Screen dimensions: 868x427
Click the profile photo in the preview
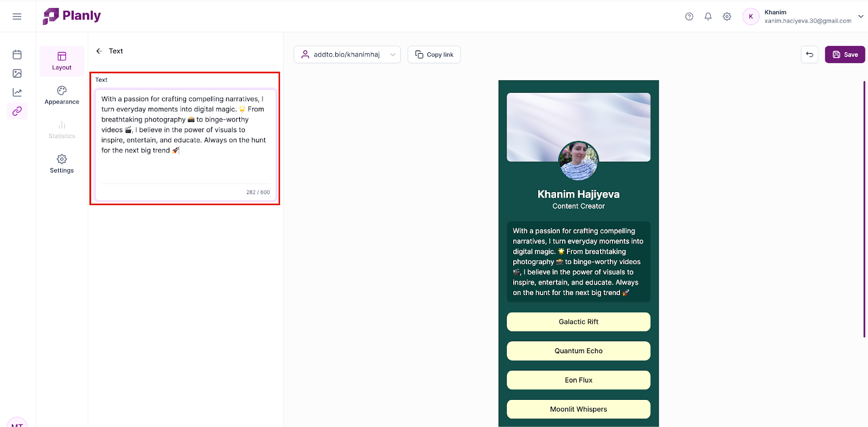[578, 161]
